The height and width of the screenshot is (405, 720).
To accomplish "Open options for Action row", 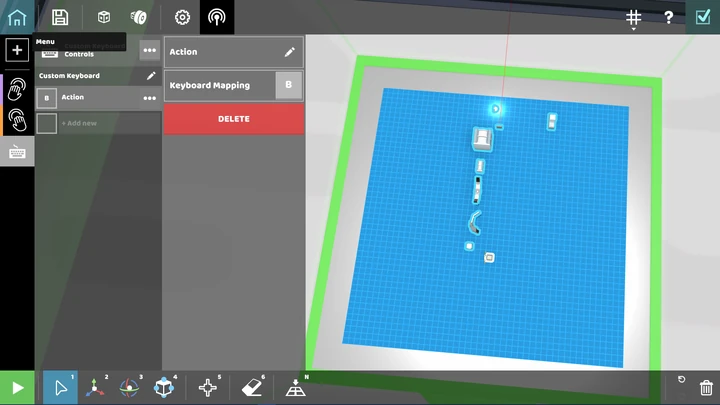I will tap(150, 98).
